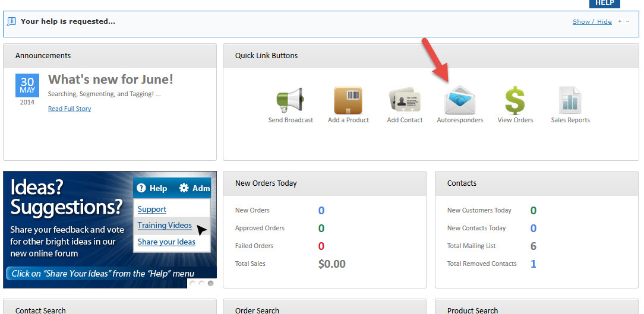Click the Add Contact cards icon

(x=405, y=101)
